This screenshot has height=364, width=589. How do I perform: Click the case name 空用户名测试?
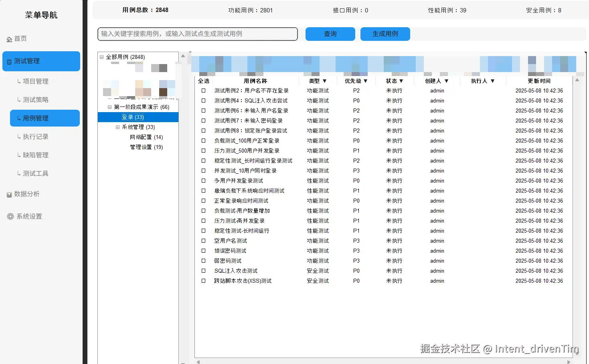pos(231,241)
